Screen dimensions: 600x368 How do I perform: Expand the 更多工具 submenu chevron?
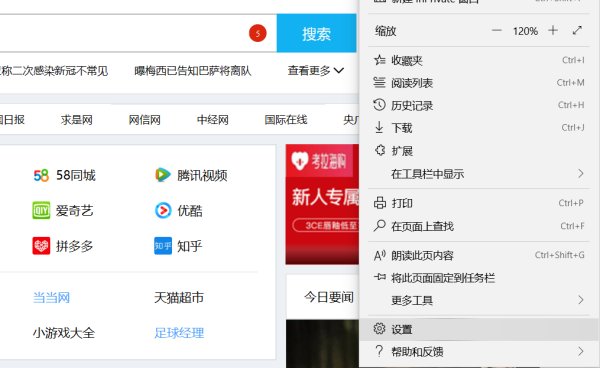point(581,300)
